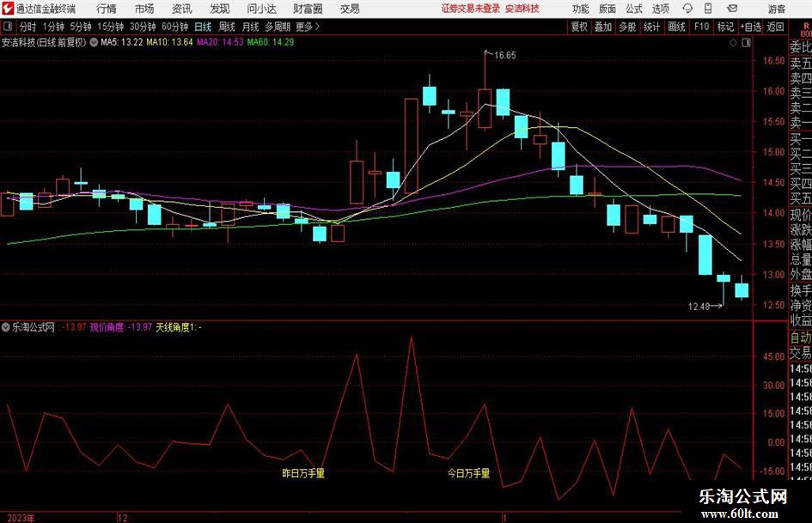Open the mobile phone icon
Image resolution: width=812 pixels, height=523 pixels.
708,9
